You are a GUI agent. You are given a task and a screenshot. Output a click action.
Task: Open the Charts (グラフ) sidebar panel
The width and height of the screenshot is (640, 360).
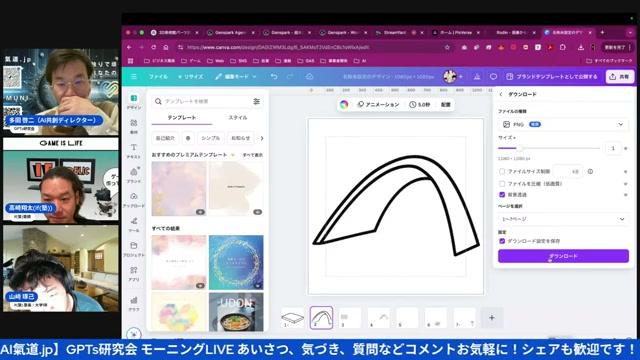(134, 304)
